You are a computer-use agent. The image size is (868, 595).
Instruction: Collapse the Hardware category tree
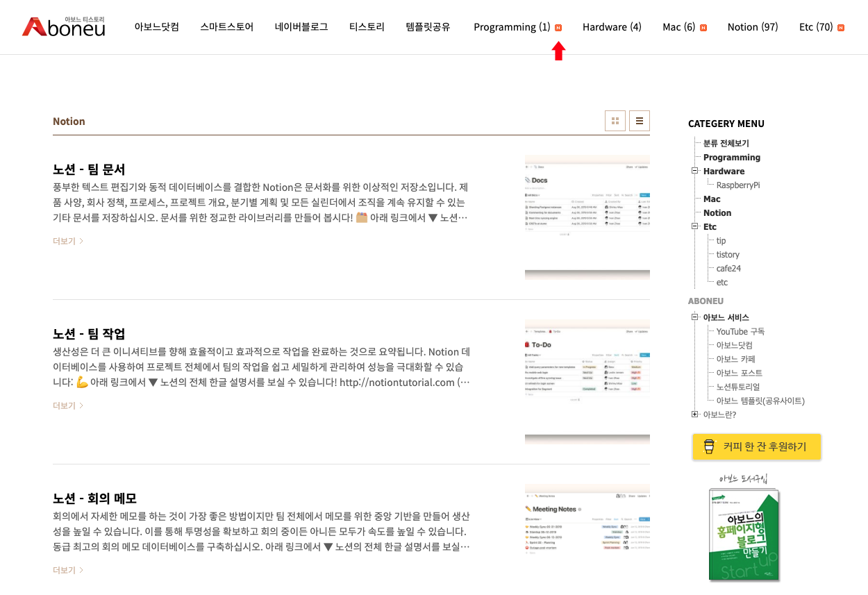pyautogui.click(x=694, y=171)
